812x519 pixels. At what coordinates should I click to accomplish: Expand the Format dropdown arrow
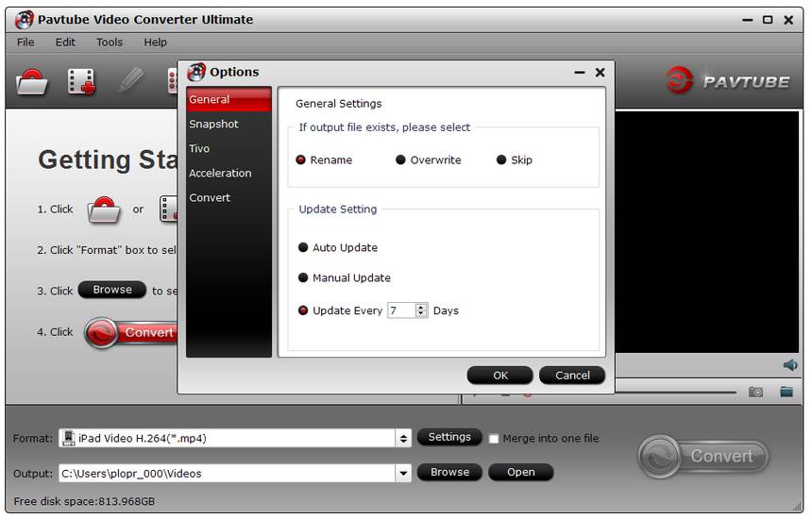403,438
